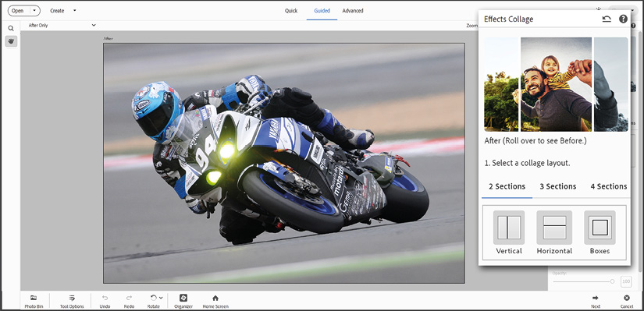Adjust the Opacity slider handle
Viewport: 644px width, 311px height.
(x=612, y=281)
